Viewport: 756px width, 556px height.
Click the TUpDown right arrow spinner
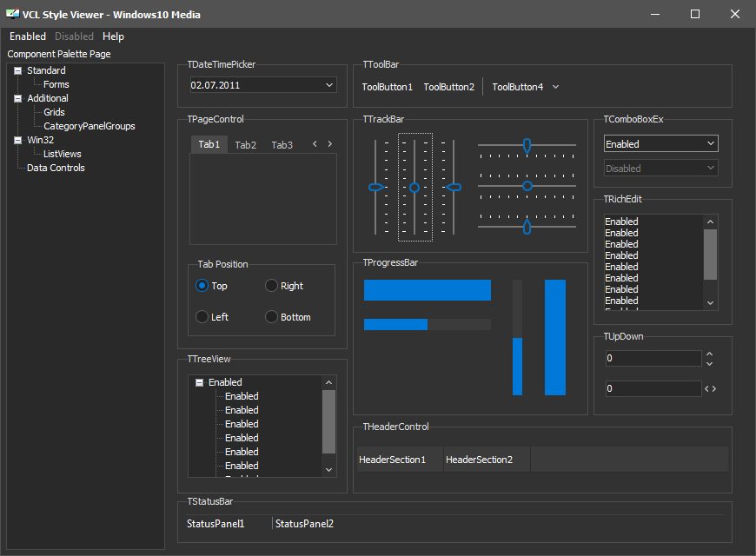tap(713, 388)
